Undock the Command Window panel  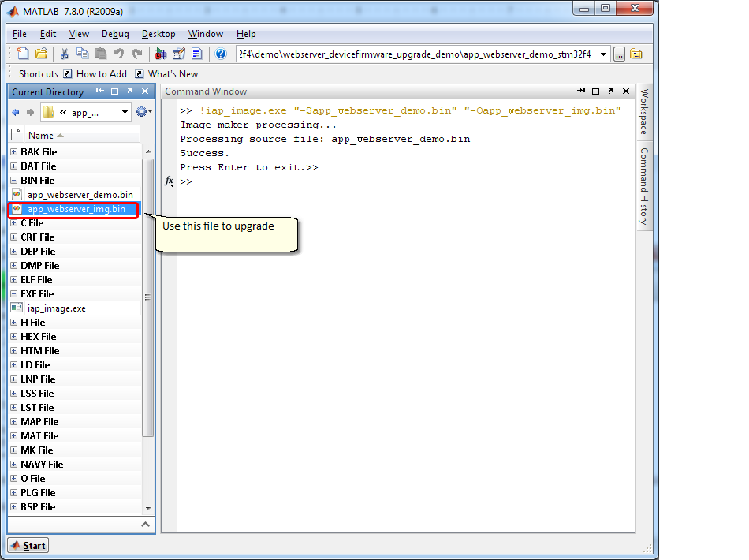(x=610, y=91)
